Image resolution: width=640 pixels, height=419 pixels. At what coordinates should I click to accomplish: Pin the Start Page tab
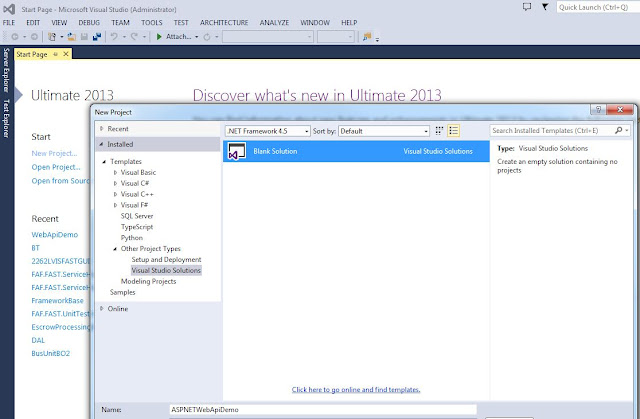pyautogui.click(x=56, y=54)
